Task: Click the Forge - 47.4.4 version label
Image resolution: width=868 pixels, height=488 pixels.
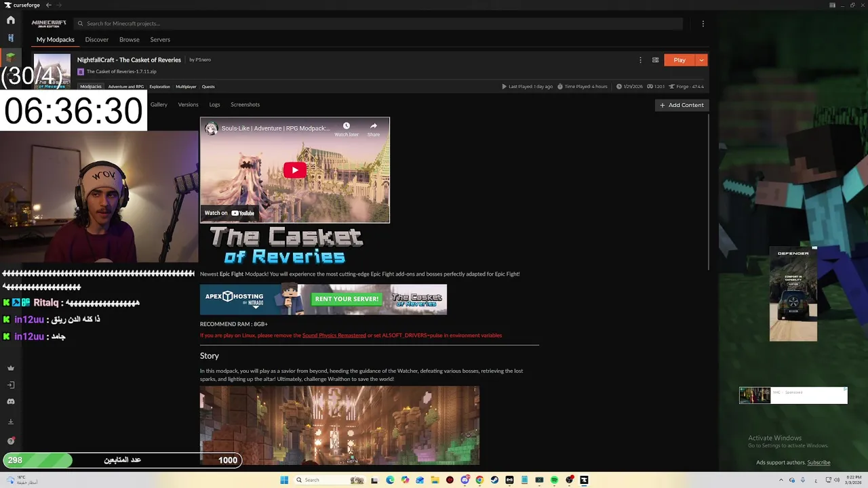Action: click(686, 87)
